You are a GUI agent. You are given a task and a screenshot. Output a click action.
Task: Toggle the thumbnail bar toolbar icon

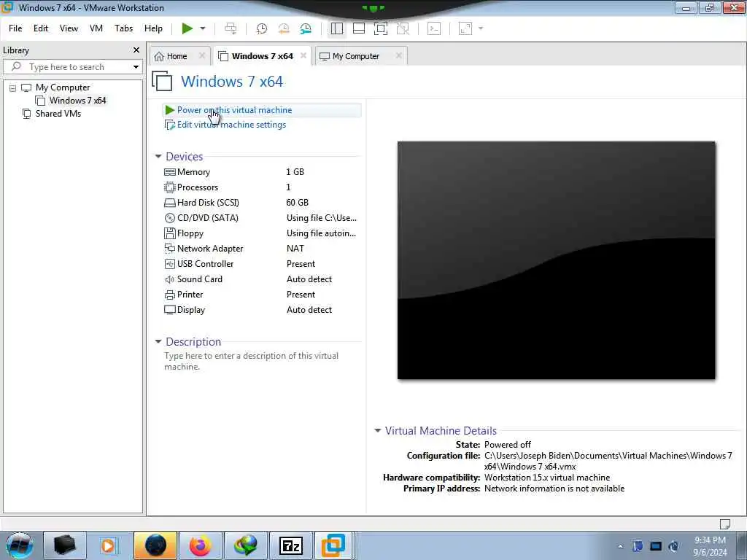(x=359, y=28)
